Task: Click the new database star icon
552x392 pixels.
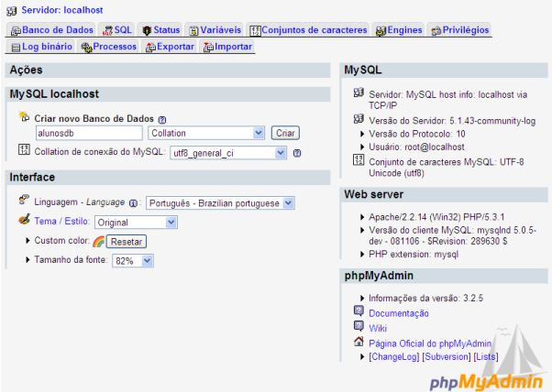Action: (24, 116)
